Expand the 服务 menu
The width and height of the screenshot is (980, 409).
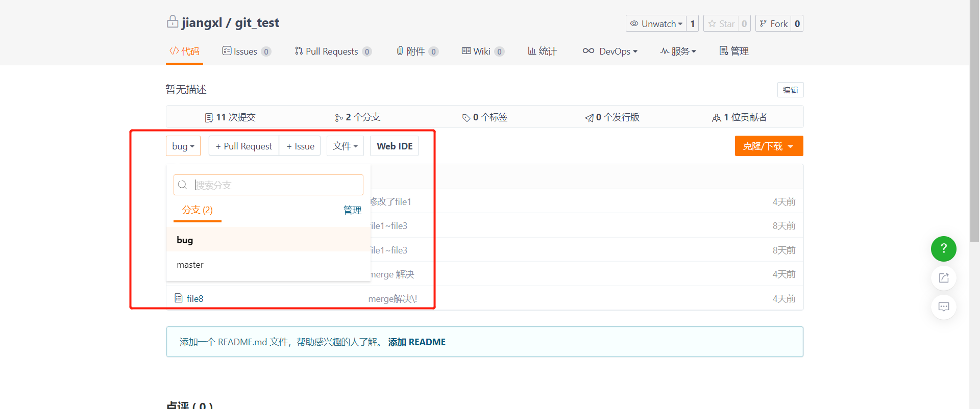[678, 51]
